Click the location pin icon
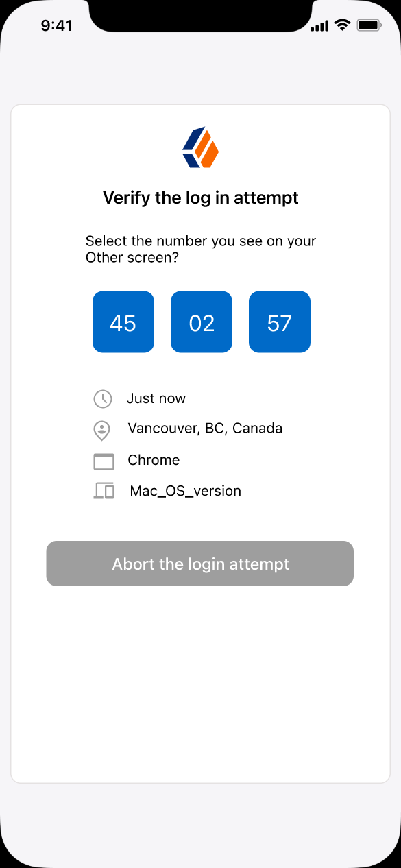 point(102,431)
